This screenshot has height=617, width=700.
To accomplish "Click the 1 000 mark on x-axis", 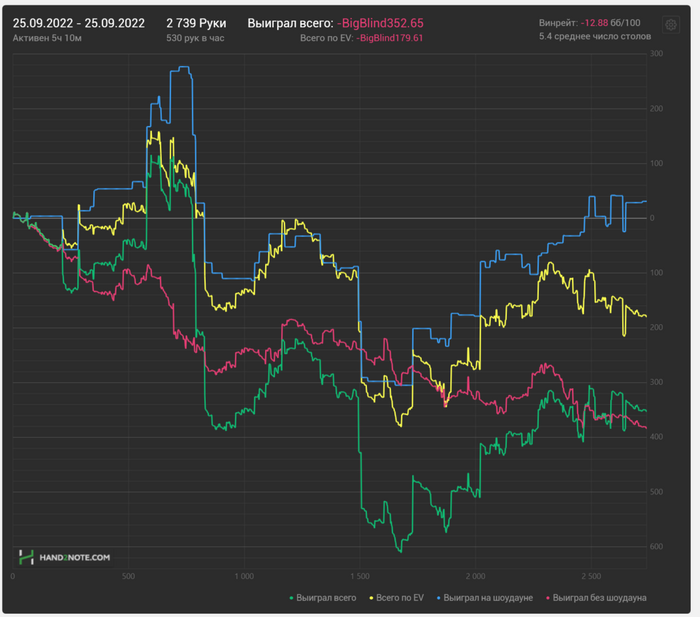I will point(244,576).
